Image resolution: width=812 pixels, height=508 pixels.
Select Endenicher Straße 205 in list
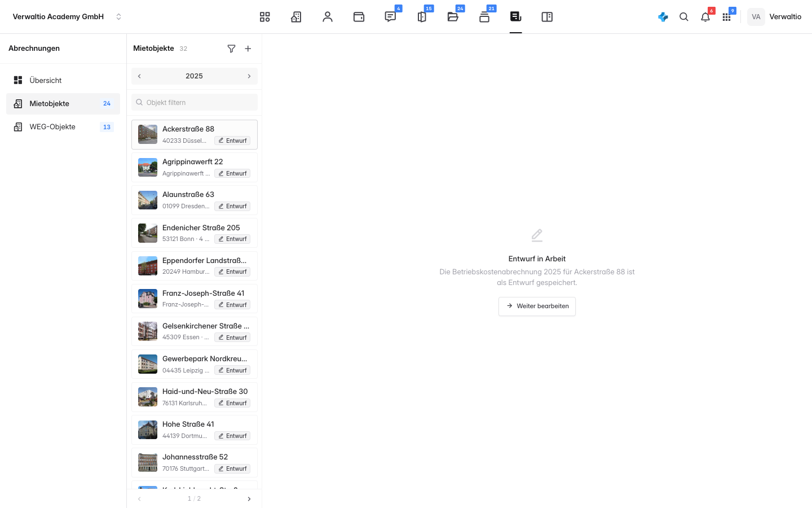click(195, 233)
